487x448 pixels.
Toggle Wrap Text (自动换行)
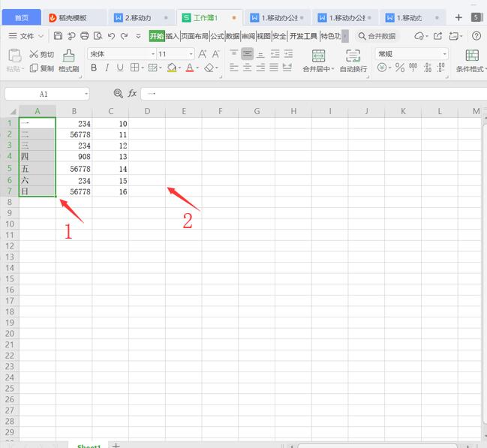353,61
